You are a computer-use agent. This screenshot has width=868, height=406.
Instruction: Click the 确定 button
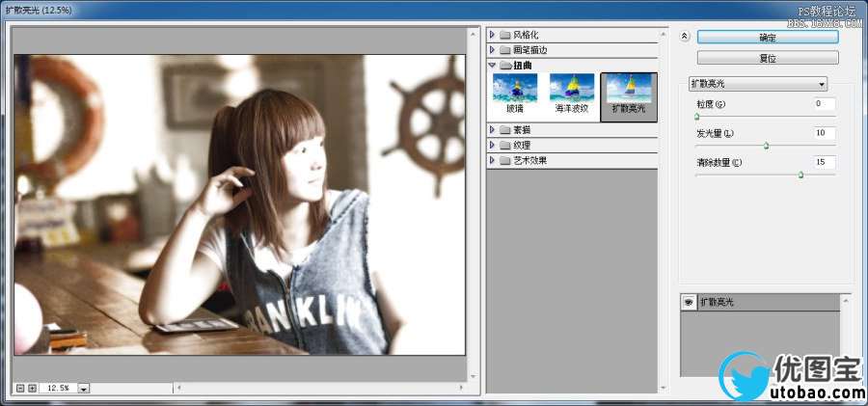click(768, 37)
